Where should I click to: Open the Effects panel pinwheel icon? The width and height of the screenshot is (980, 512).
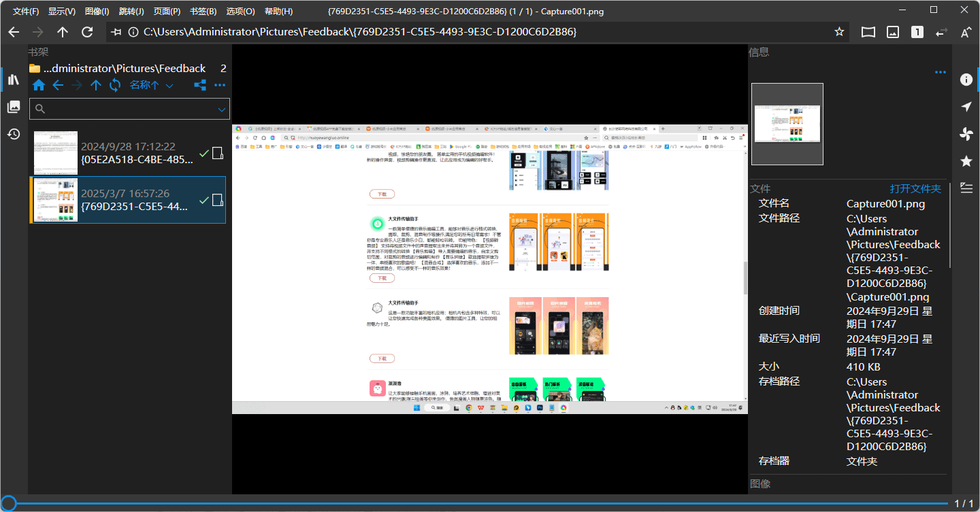pyautogui.click(x=966, y=134)
